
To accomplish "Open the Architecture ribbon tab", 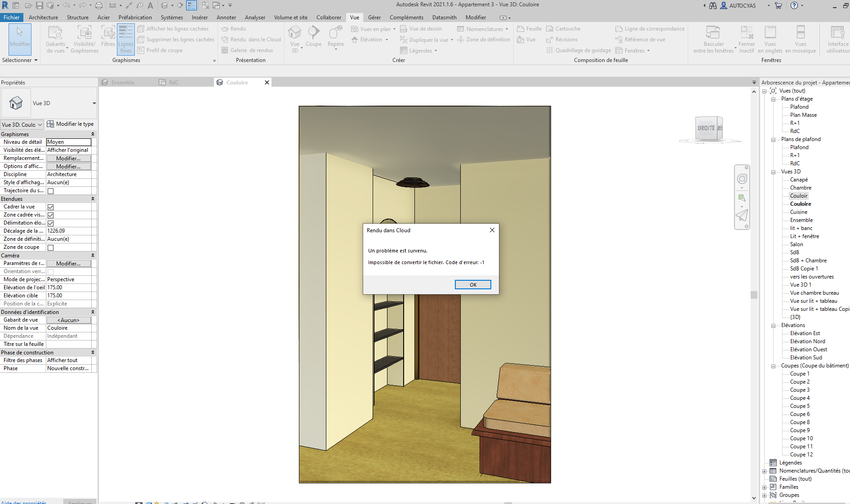I will pos(43,18).
